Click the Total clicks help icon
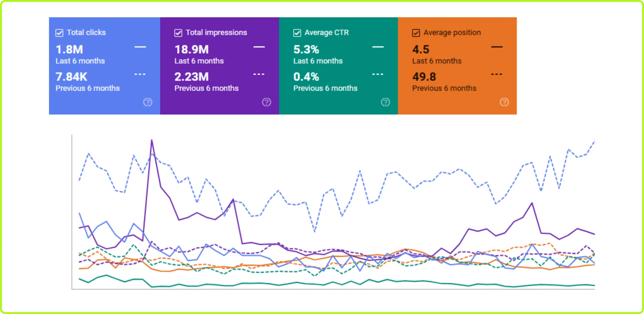The image size is (644, 314). click(x=148, y=102)
